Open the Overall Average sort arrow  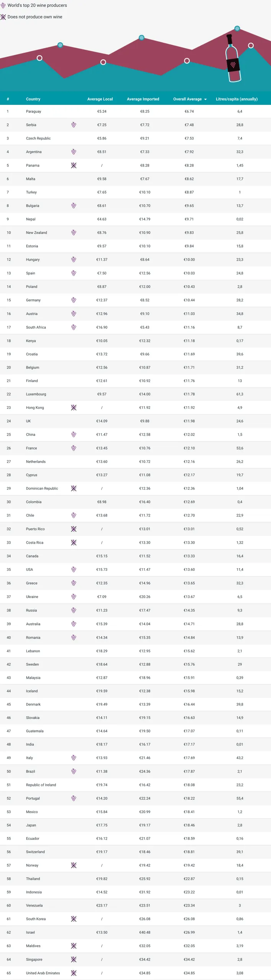205,100
